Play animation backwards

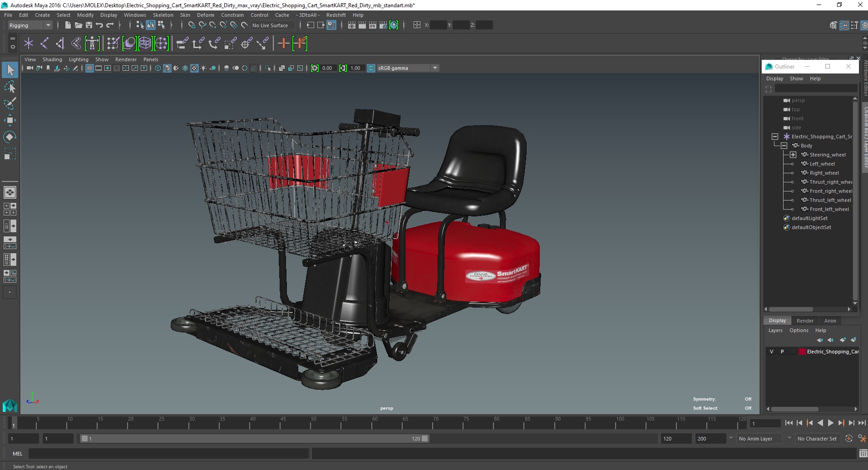[820, 423]
